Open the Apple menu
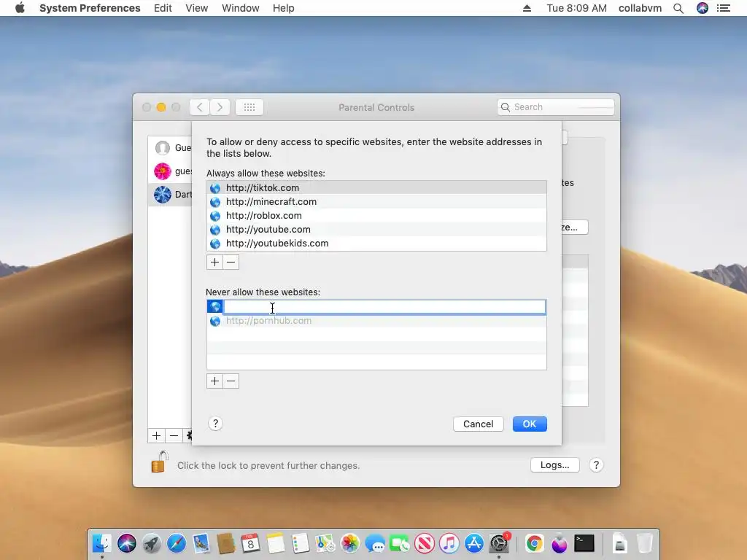The width and height of the screenshot is (747, 560). click(x=20, y=8)
